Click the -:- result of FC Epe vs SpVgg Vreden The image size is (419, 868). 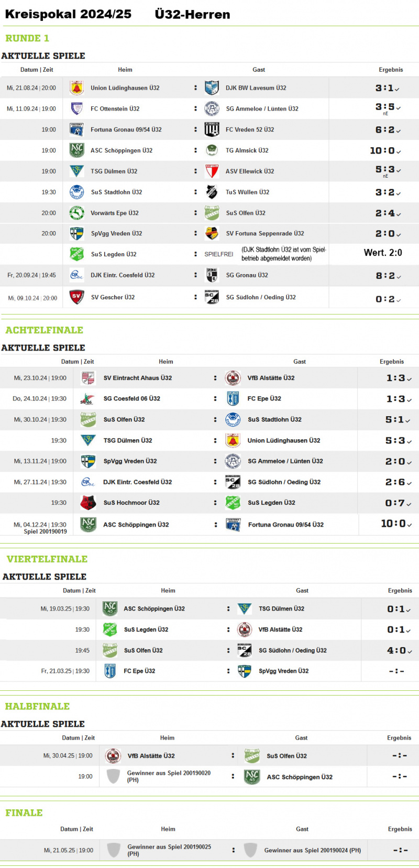tap(396, 671)
